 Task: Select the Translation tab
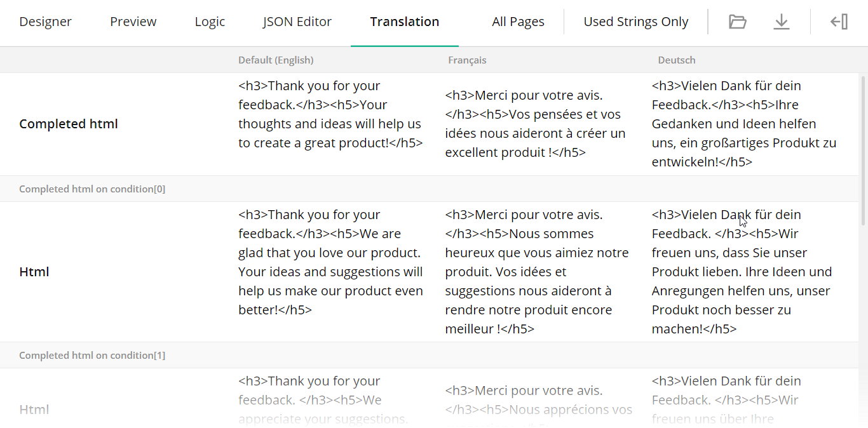point(404,21)
